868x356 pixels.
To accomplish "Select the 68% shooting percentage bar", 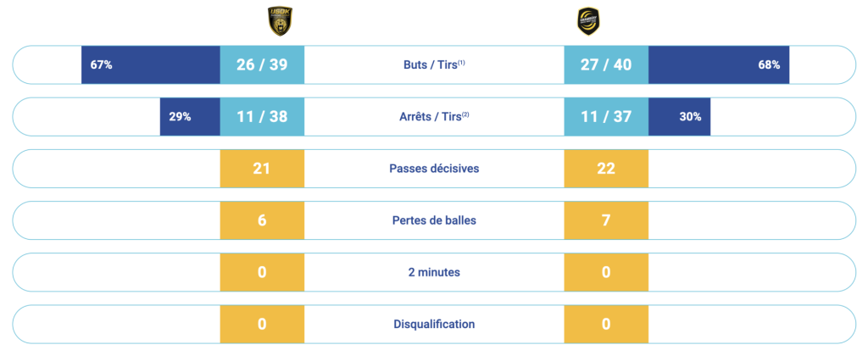I will coord(719,64).
